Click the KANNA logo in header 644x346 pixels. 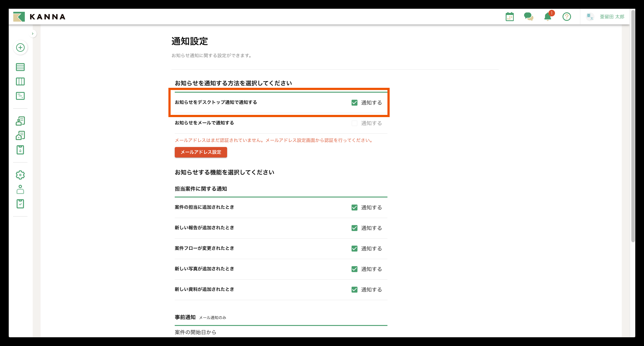point(39,17)
